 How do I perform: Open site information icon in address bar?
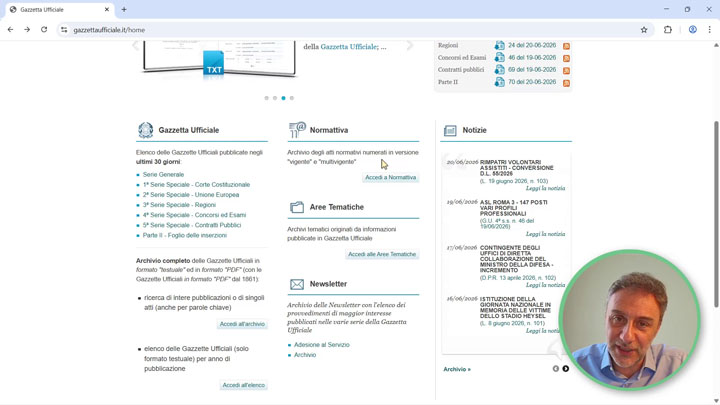(x=64, y=30)
